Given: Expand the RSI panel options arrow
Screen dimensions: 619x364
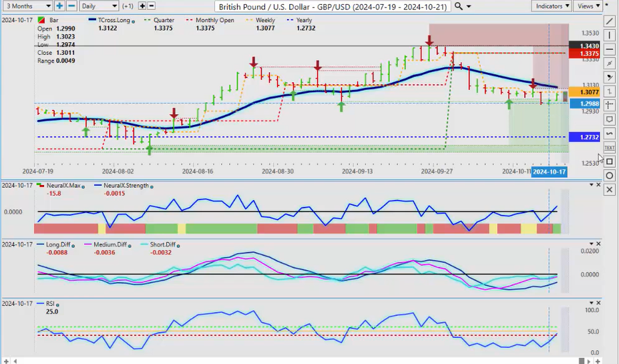Looking at the screenshot, I should [590, 303].
